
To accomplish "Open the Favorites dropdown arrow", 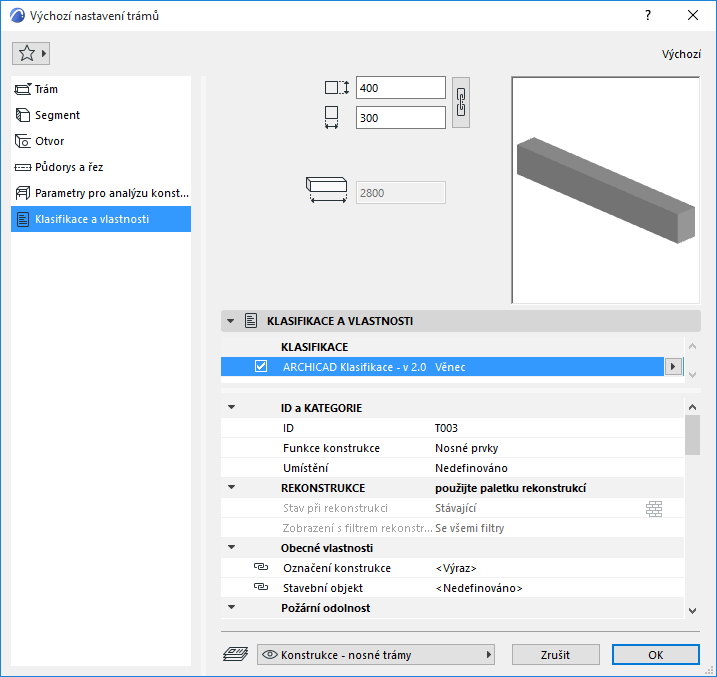I will click(x=44, y=53).
